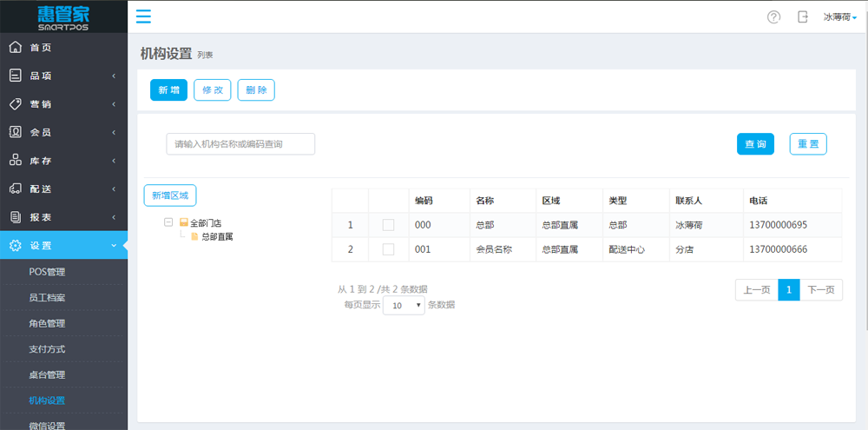Click the 全部门店 folder icon in tree
Viewport: 868px width, 430px height.
[x=184, y=222]
